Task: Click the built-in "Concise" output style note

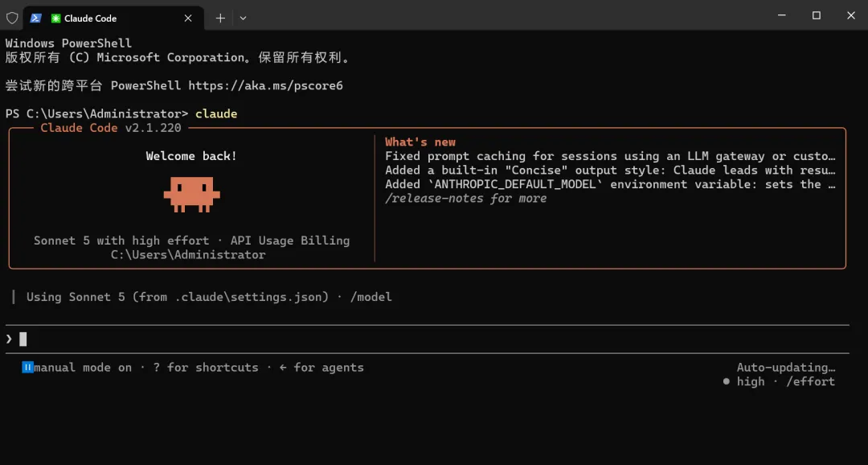Action: point(610,170)
